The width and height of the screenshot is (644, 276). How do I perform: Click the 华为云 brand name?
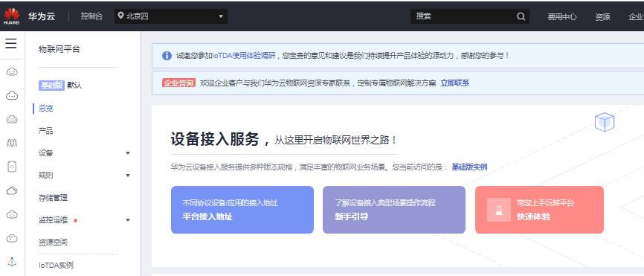(42, 16)
